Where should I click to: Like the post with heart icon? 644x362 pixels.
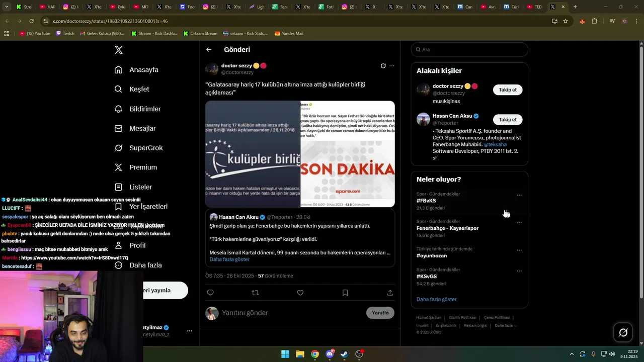pyautogui.click(x=300, y=293)
